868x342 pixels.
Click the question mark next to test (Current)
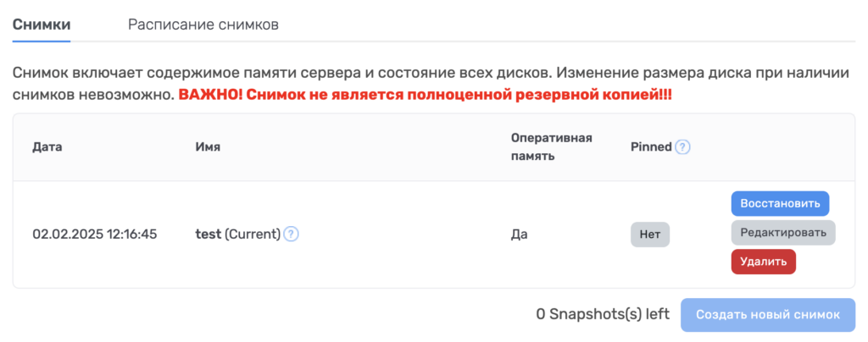click(292, 234)
